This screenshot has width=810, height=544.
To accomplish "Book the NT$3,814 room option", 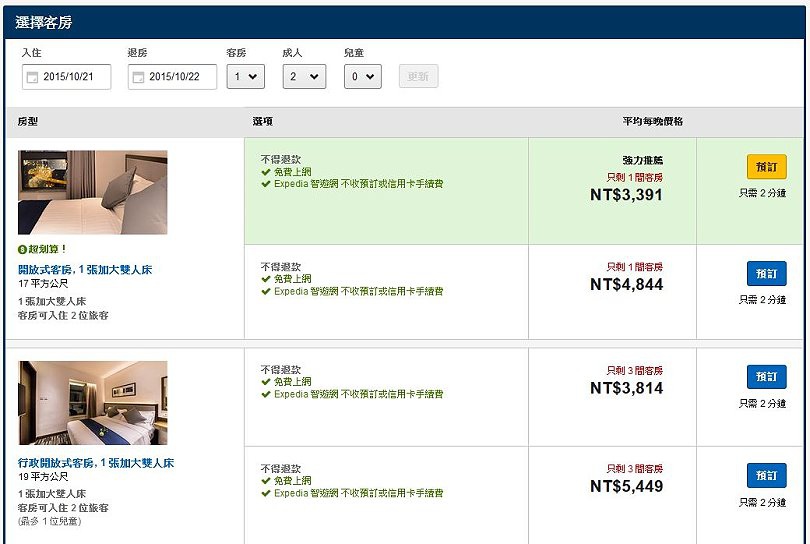I will [x=767, y=377].
